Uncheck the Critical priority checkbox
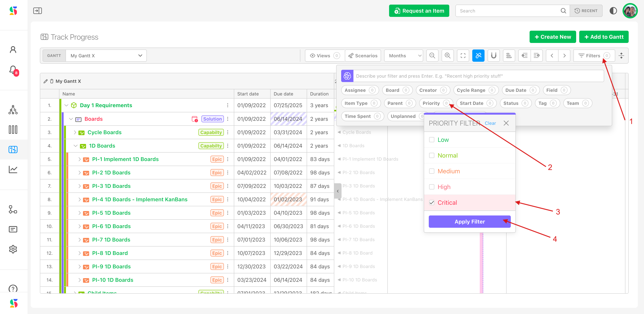The width and height of the screenshot is (644, 314). click(431, 202)
